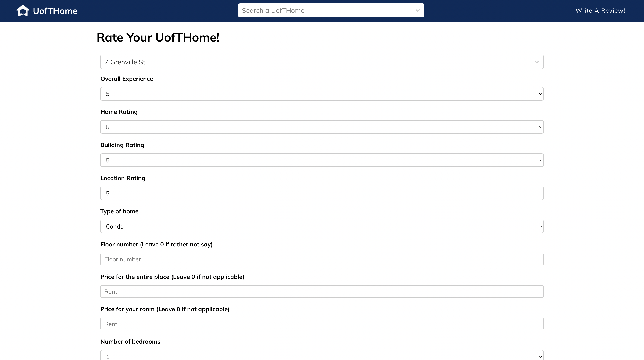Open the Write A Review! link
This screenshot has width=644, height=360.
coord(600,10)
